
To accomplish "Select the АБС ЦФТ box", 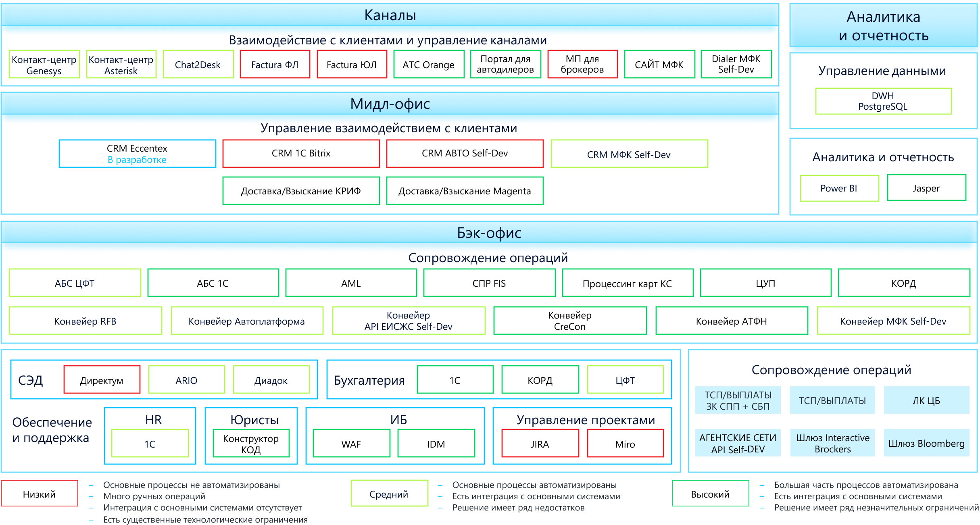I will pos(75,283).
